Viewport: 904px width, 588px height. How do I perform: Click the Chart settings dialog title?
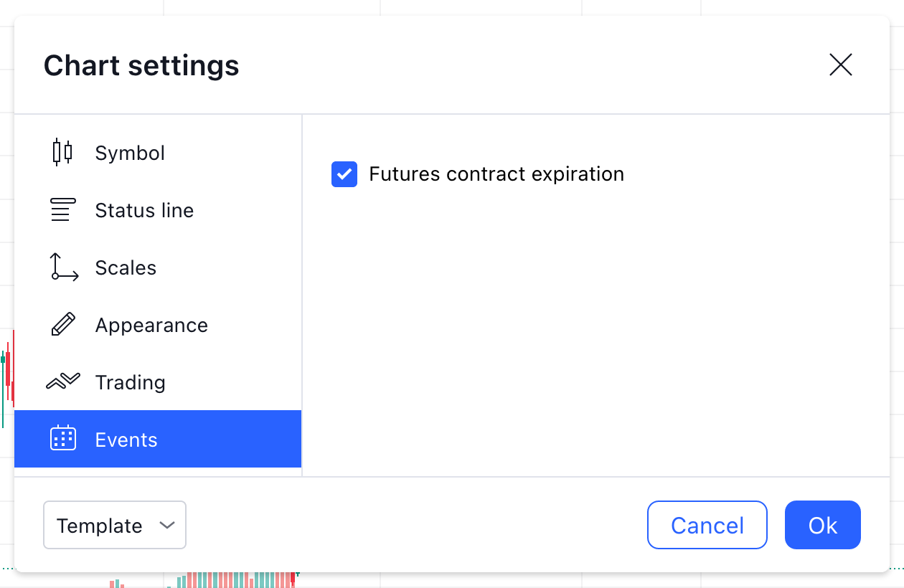pos(141,65)
